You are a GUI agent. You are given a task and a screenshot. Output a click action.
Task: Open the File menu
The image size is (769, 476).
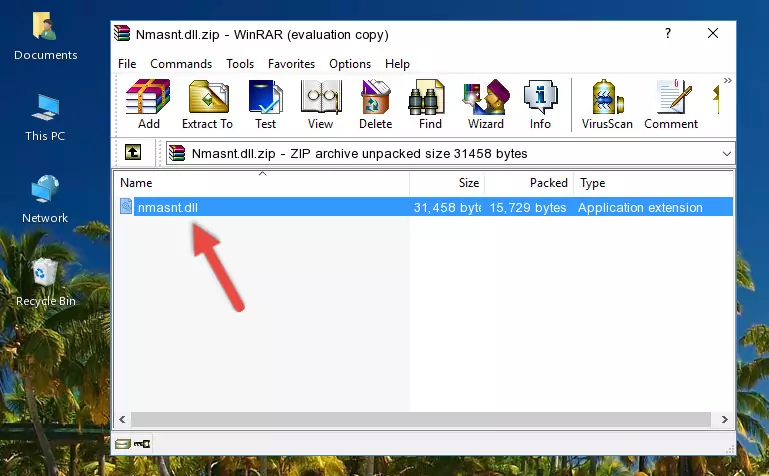pyautogui.click(x=127, y=64)
